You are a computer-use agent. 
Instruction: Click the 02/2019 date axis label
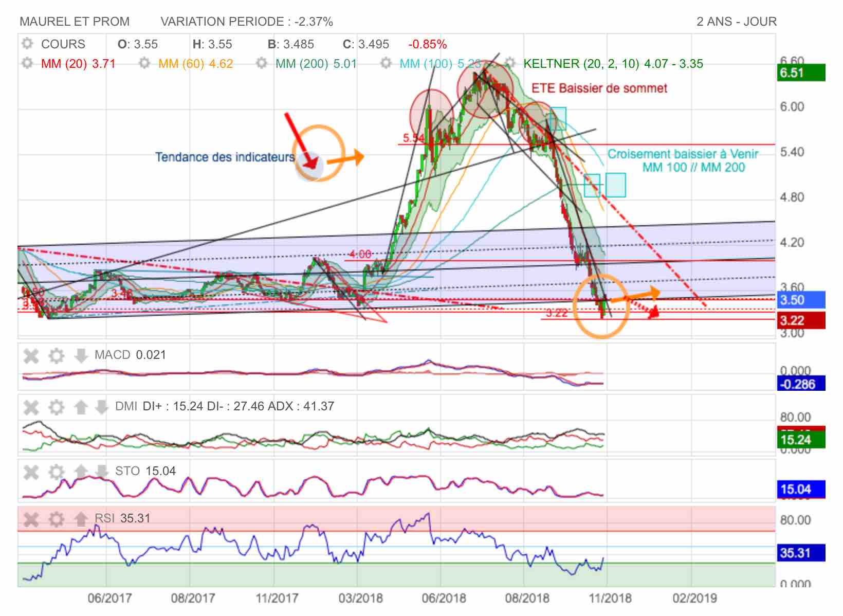(x=694, y=599)
